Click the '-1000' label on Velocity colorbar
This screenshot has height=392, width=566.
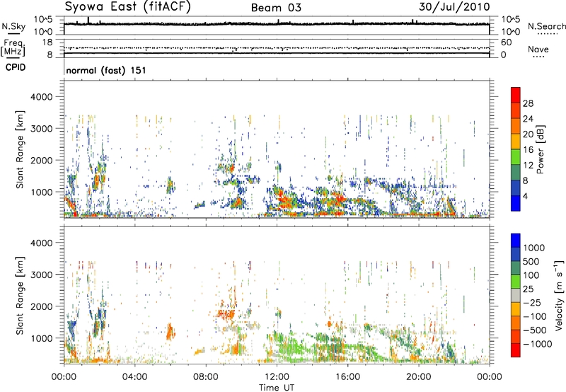(538, 344)
